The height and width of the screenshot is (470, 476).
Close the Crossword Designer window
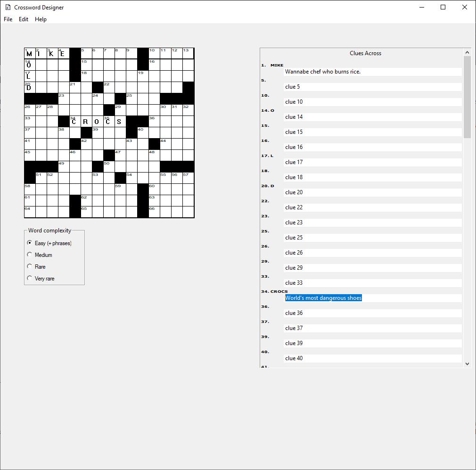point(465,7)
